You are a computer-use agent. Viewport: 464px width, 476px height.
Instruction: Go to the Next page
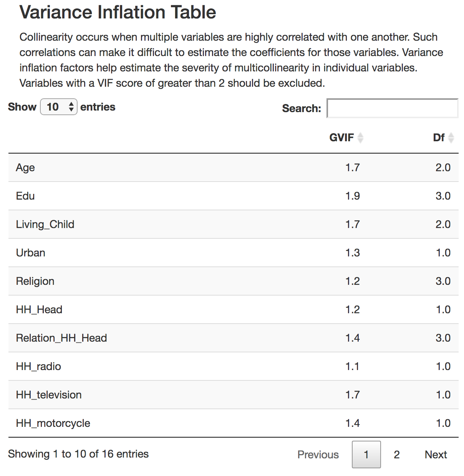click(436, 455)
